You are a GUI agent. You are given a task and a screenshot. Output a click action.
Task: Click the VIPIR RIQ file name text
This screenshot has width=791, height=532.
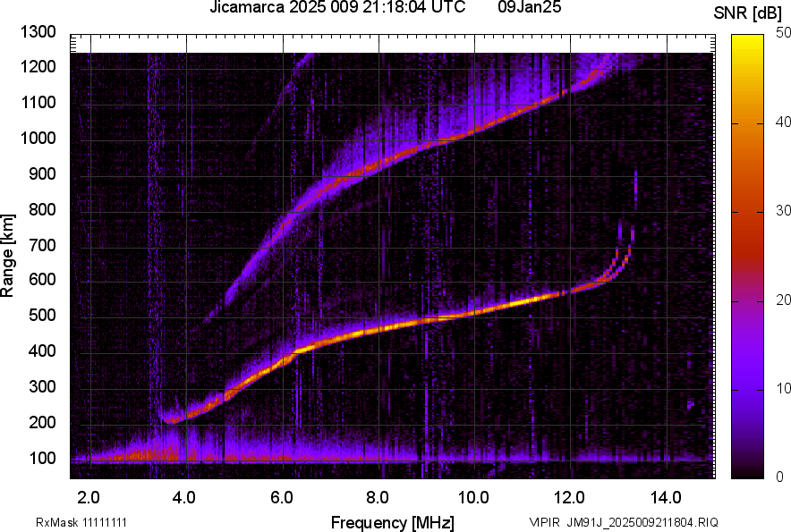point(624,522)
